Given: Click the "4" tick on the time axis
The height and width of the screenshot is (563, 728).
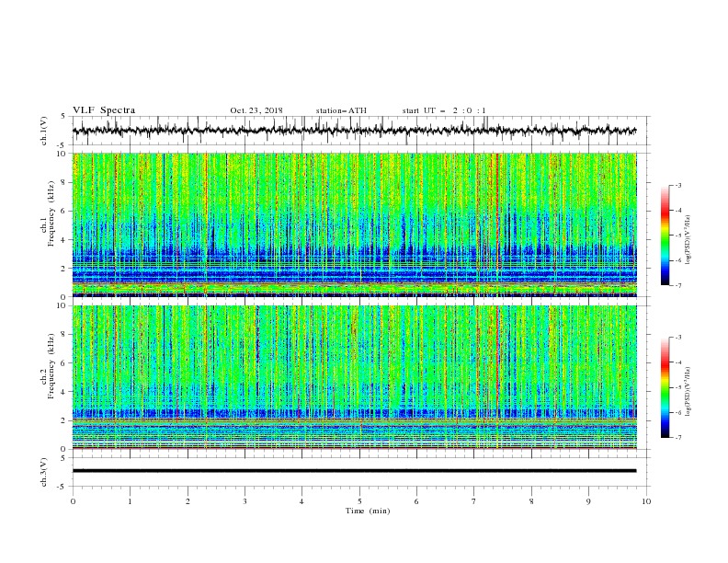Looking at the screenshot, I should coord(302,501).
